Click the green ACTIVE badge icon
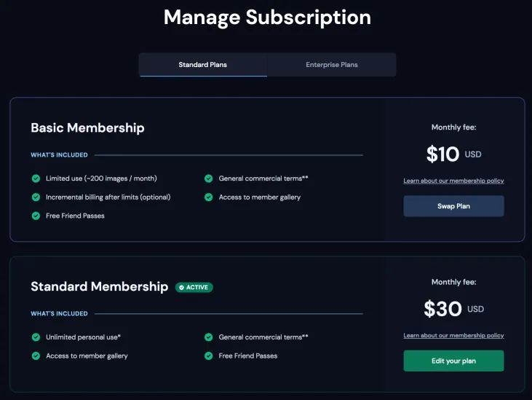Screen dimensions: 532x400 [x=182, y=288]
